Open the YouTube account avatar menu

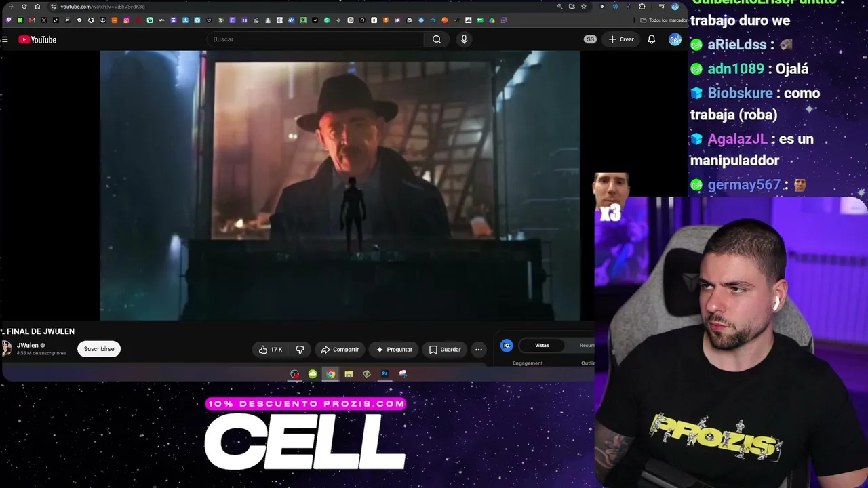(x=675, y=39)
